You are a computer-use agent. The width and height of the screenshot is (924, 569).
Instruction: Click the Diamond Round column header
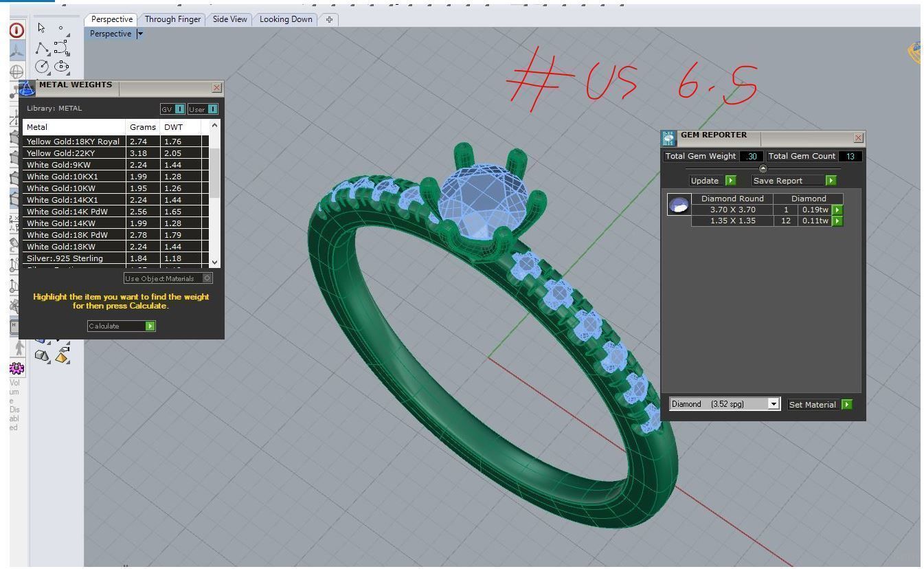coord(732,199)
